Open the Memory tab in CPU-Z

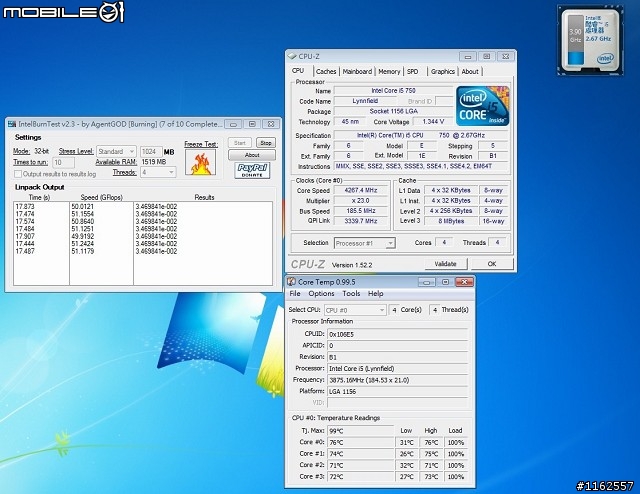click(389, 71)
